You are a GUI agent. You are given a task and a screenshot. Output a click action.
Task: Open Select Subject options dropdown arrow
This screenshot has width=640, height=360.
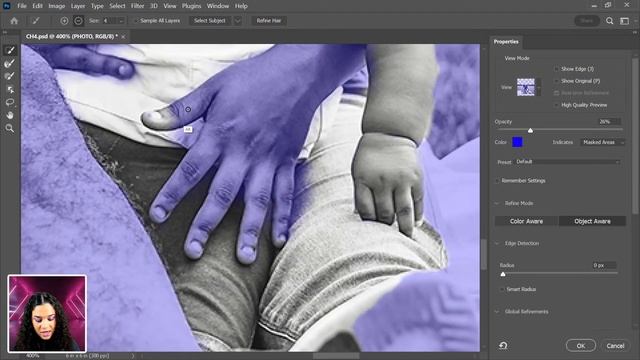pyautogui.click(x=238, y=21)
